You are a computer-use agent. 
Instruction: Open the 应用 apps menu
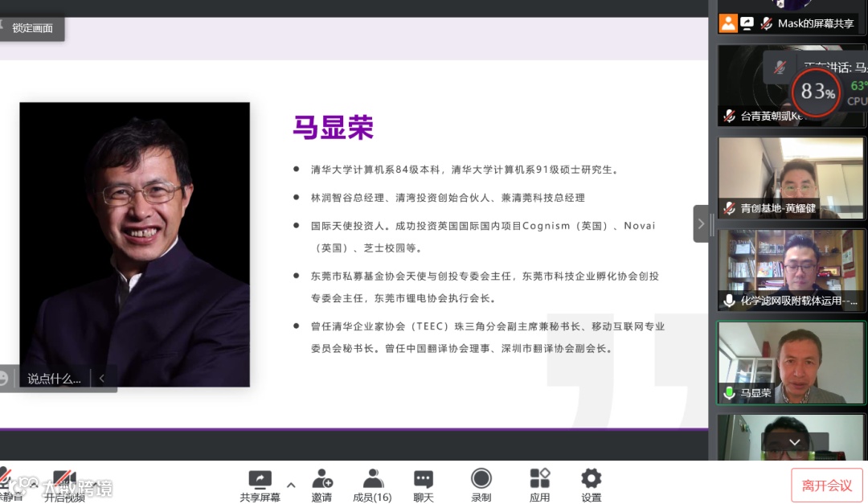click(540, 486)
